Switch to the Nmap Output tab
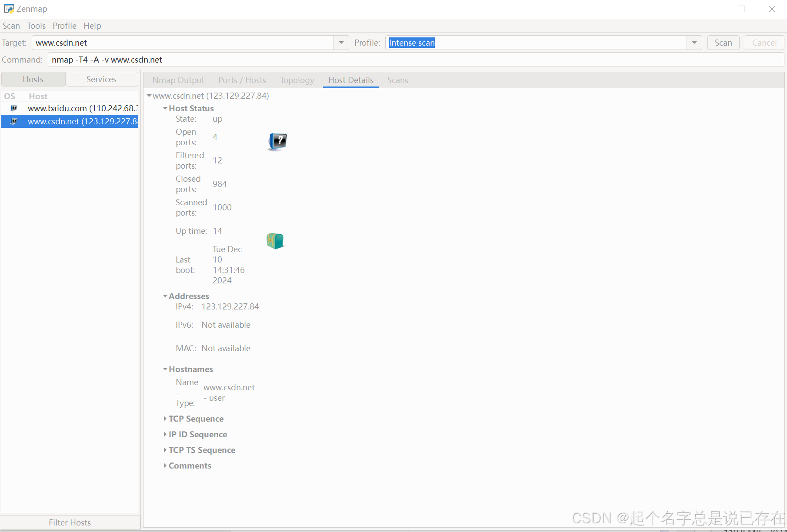Screen dimensions: 787x532 pyautogui.click(x=178, y=80)
